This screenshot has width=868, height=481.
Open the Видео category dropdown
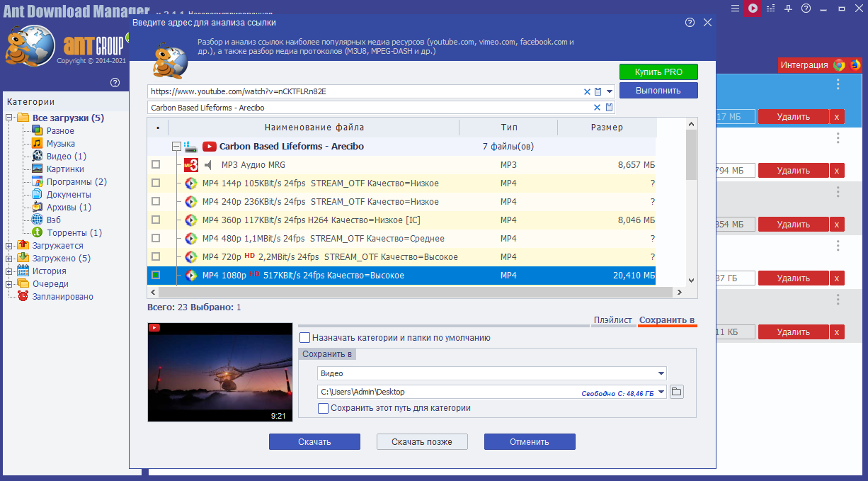[x=661, y=373]
